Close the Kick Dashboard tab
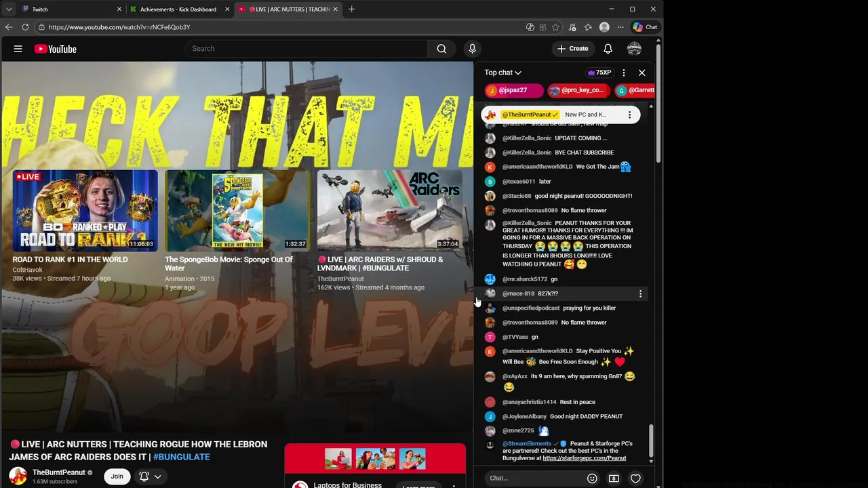Image resolution: width=868 pixels, height=488 pixels. click(x=227, y=9)
